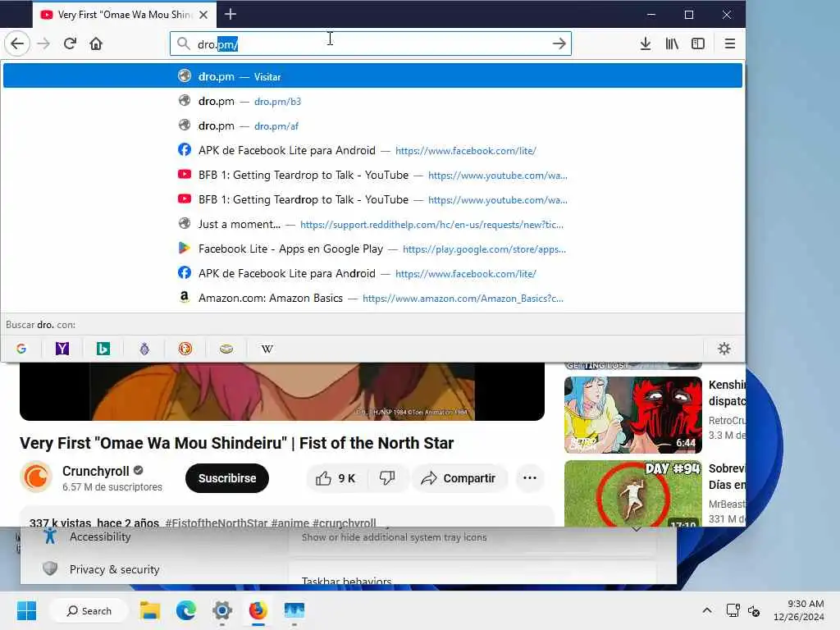840x630 pixels.
Task: Click inside the address bar field
Action: pos(371,43)
